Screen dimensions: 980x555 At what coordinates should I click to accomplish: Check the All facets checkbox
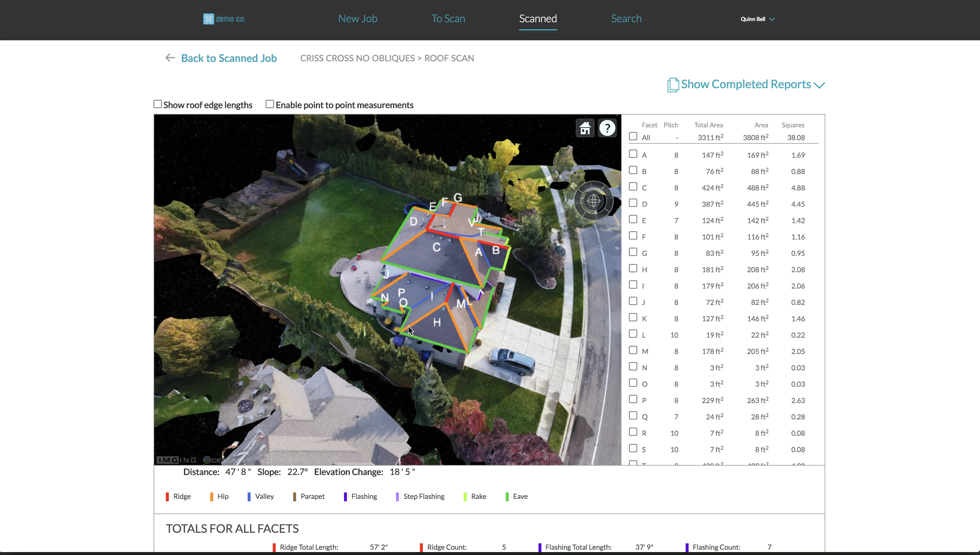[633, 136]
